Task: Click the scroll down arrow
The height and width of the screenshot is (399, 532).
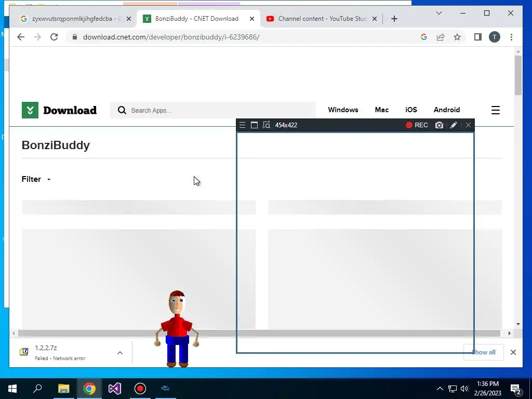Action: [x=518, y=324]
